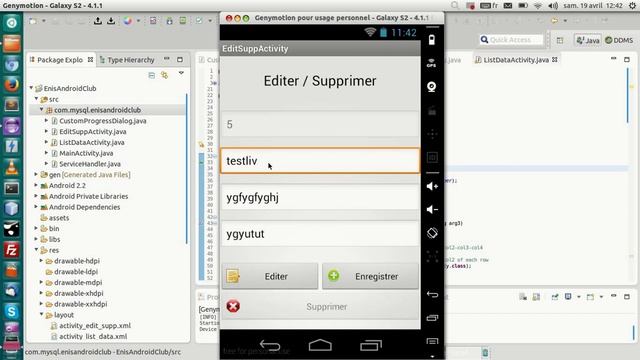The image size is (640, 360).
Task: Expand bin folder node
Action: (36, 229)
